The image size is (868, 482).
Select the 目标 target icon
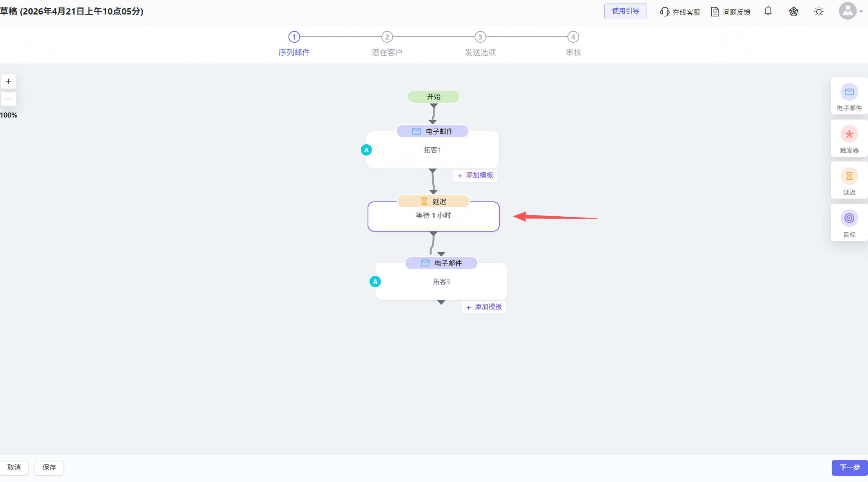point(849,218)
